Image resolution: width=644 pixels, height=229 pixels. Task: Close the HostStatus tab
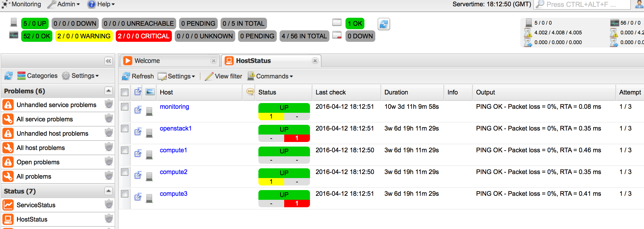pyautogui.click(x=315, y=61)
